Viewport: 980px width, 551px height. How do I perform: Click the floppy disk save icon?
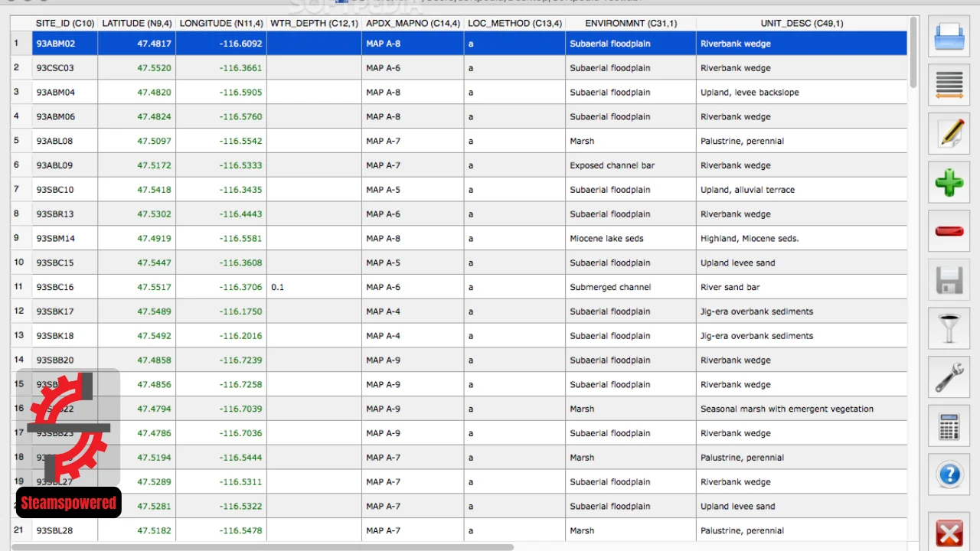click(x=949, y=279)
